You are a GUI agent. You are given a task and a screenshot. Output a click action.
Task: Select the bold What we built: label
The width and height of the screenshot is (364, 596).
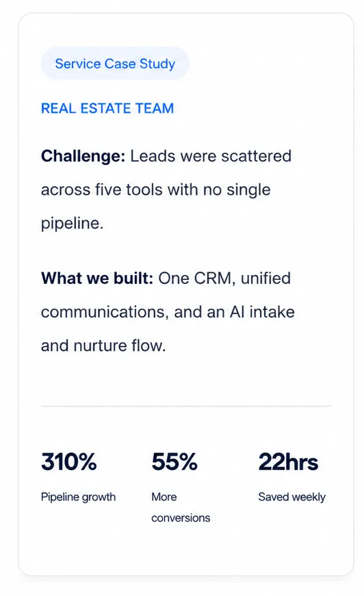click(x=97, y=278)
